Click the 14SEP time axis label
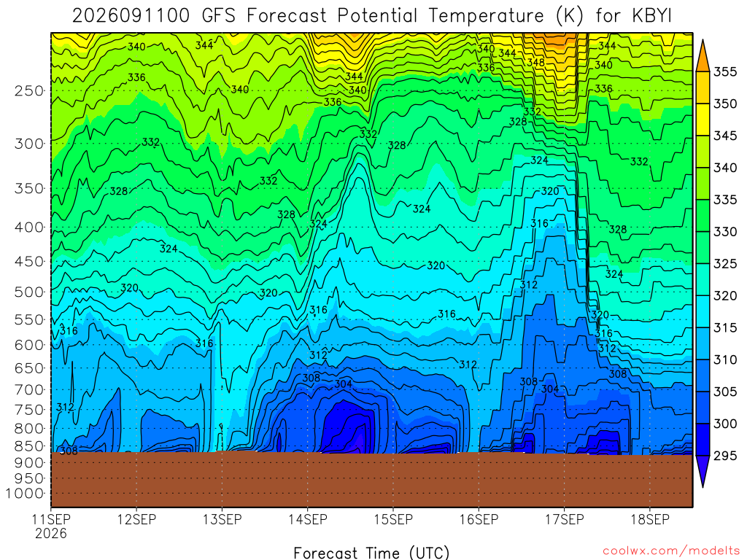The width and height of the screenshot is (747, 560). [x=308, y=519]
